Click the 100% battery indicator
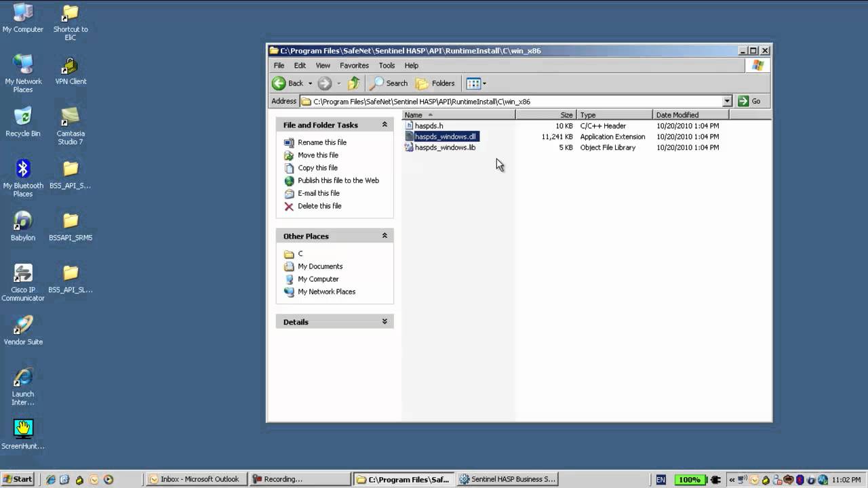 pyautogui.click(x=689, y=480)
